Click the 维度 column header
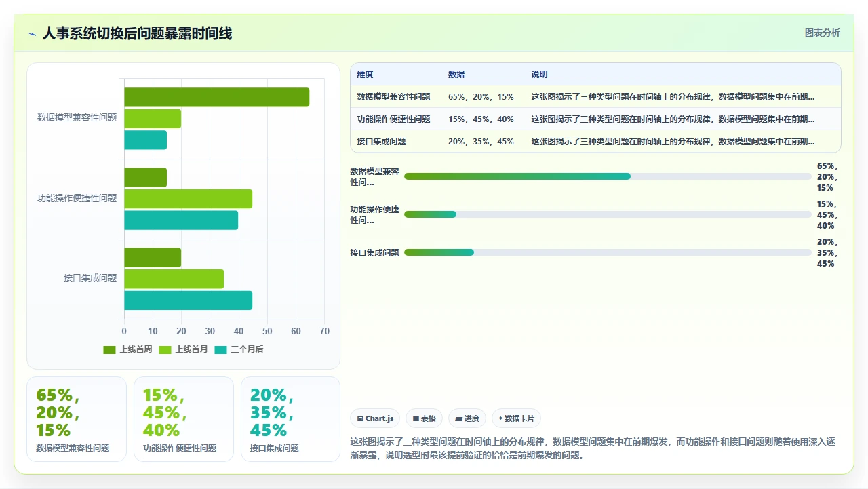Viewport: 868px width, 489px height. point(366,75)
